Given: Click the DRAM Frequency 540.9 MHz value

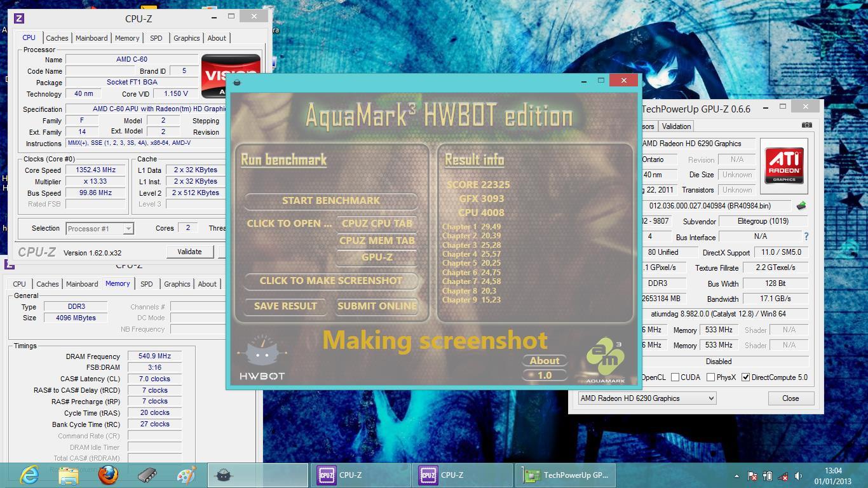Looking at the screenshot, I should [x=154, y=356].
